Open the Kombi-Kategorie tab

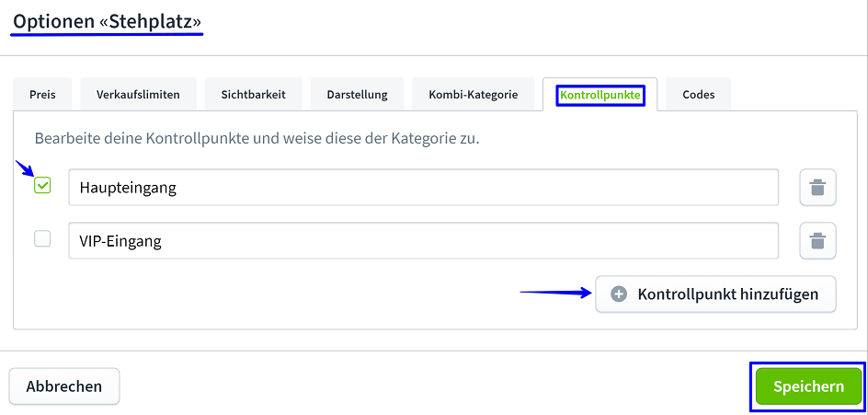pos(473,95)
